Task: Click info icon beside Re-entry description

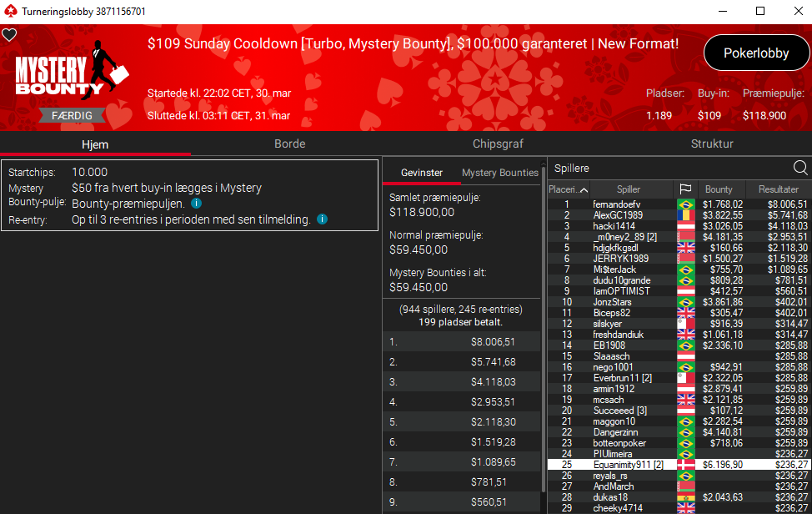Action: (322, 219)
